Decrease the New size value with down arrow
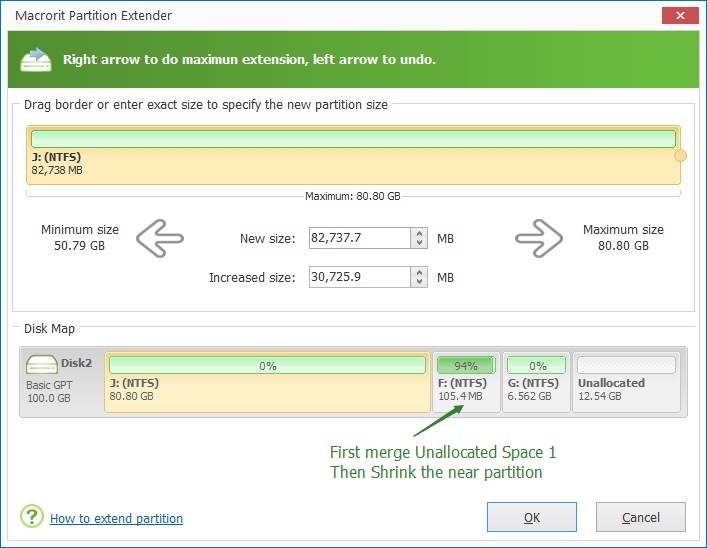 [x=419, y=243]
